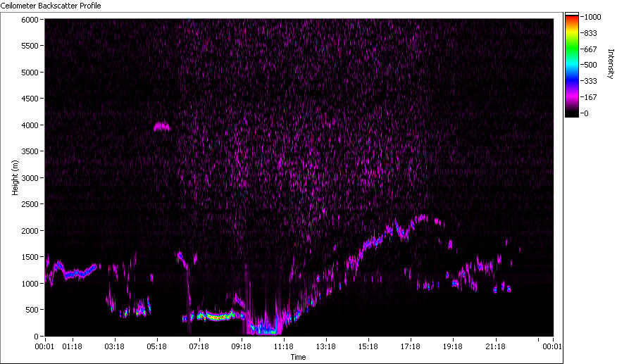This screenshot has height=364, width=617.
Task: Select the Height (m) axis label
Action: [x=15, y=177]
